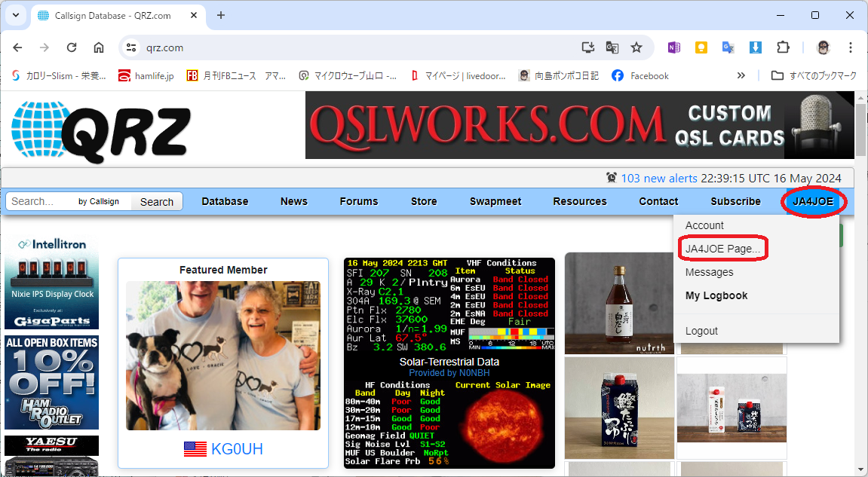Open JA4JOE Page from the menu

click(x=722, y=249)
